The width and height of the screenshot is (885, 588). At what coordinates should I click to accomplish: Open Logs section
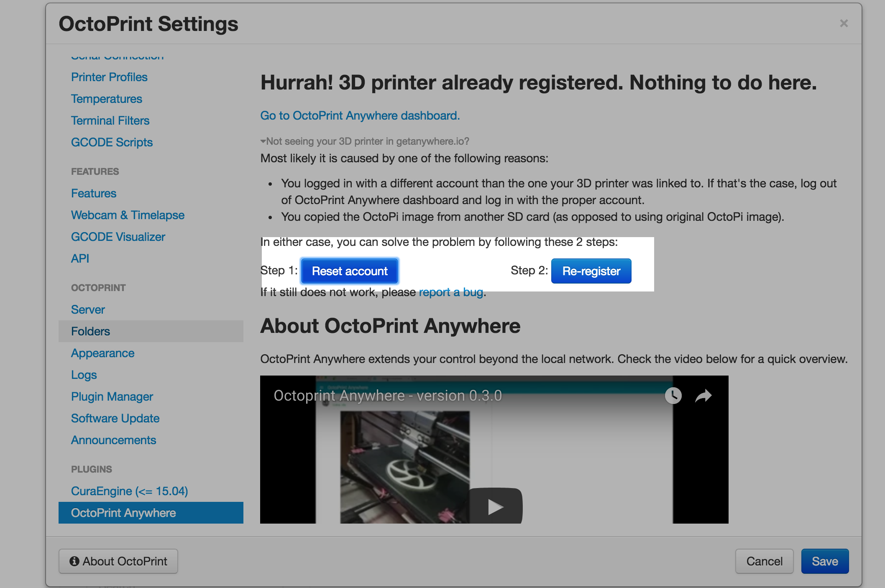pos(84,375)
